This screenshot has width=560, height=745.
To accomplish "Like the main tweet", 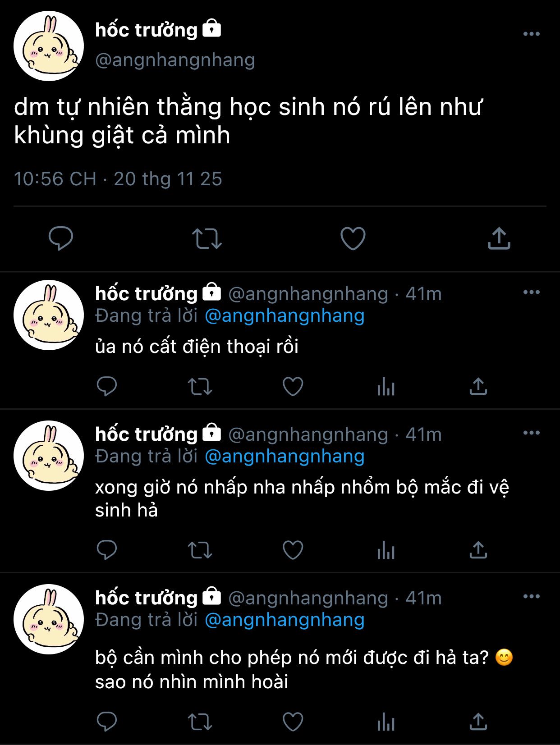I will click(x=353, y=238).
